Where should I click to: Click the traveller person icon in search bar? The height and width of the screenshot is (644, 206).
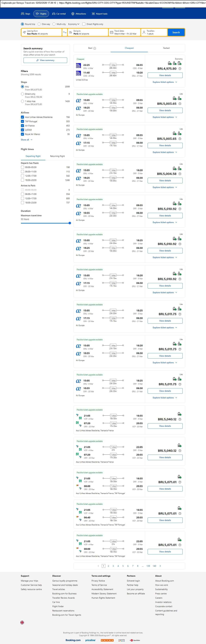point(144,32)
